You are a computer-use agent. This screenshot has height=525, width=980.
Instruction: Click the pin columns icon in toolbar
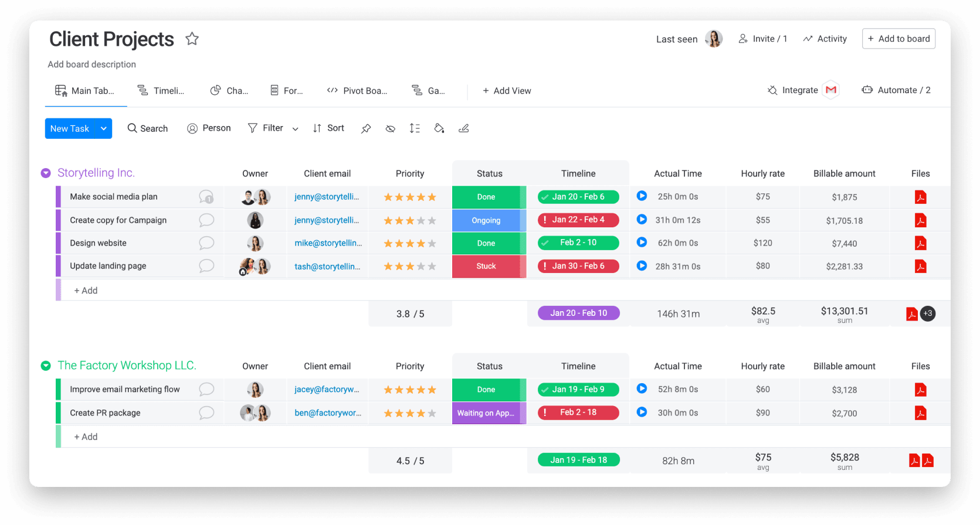[x=366, y=128]
